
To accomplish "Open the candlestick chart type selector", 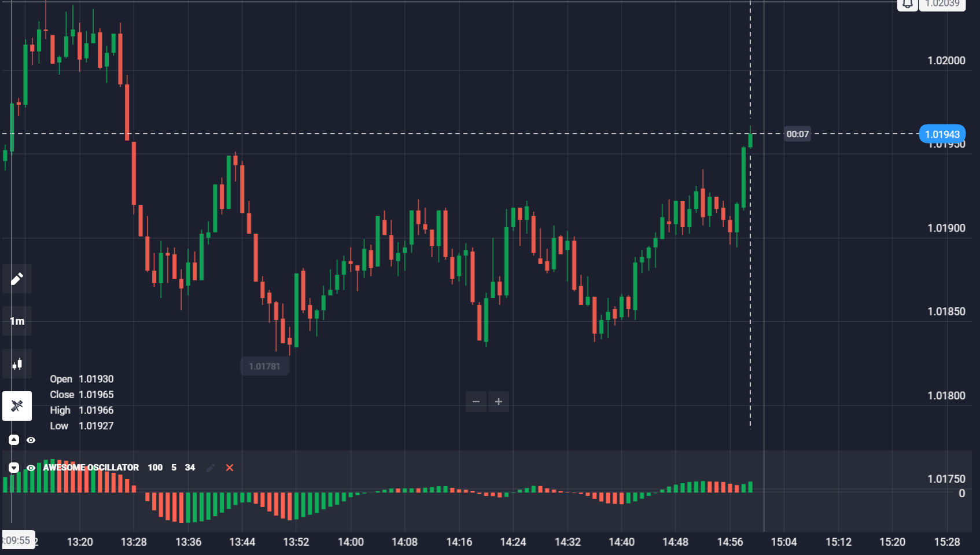I will [17, 364].
